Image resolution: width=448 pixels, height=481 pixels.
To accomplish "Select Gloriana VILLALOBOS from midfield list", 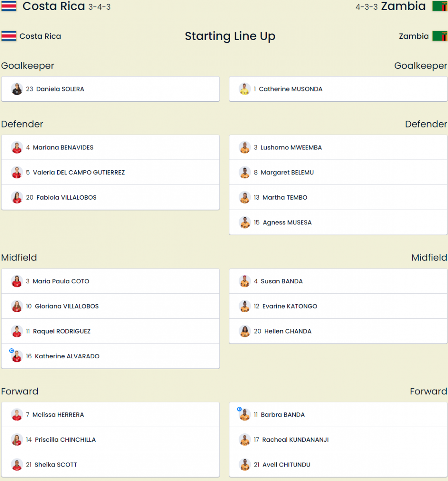I will 110,306.
